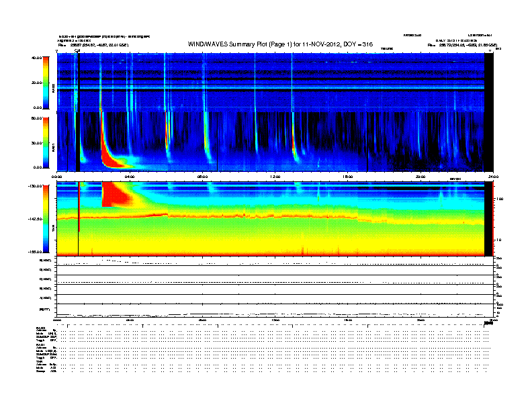
Task: Click the 20.00 label on RAD2 scale
Action: tap(37, 83)
